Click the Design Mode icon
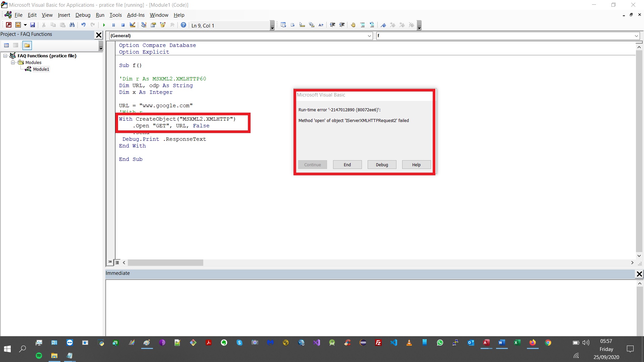644x362 pixels. (x=132, y=25)
